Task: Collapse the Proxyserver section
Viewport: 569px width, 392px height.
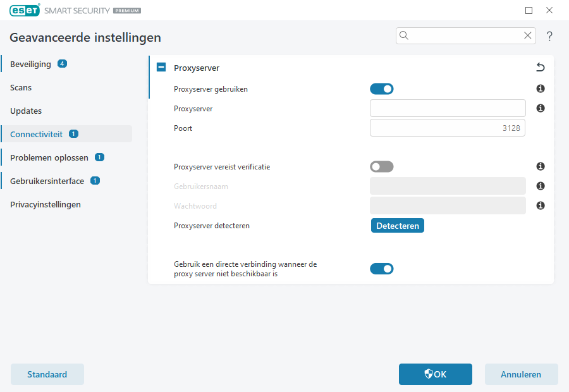Action: click(x=161, y=68)
